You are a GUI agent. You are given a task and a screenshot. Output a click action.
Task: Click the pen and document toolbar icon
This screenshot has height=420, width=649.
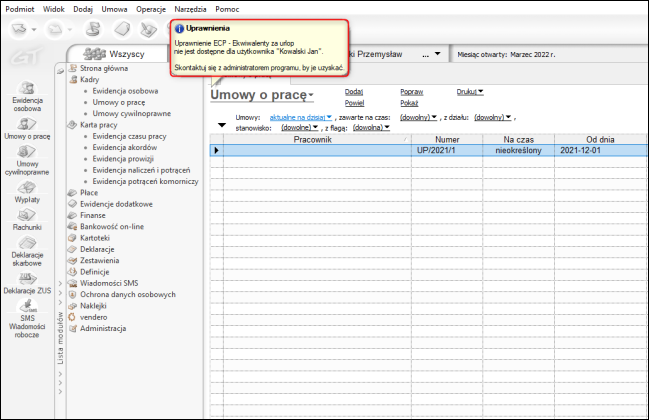click(148, 29)
